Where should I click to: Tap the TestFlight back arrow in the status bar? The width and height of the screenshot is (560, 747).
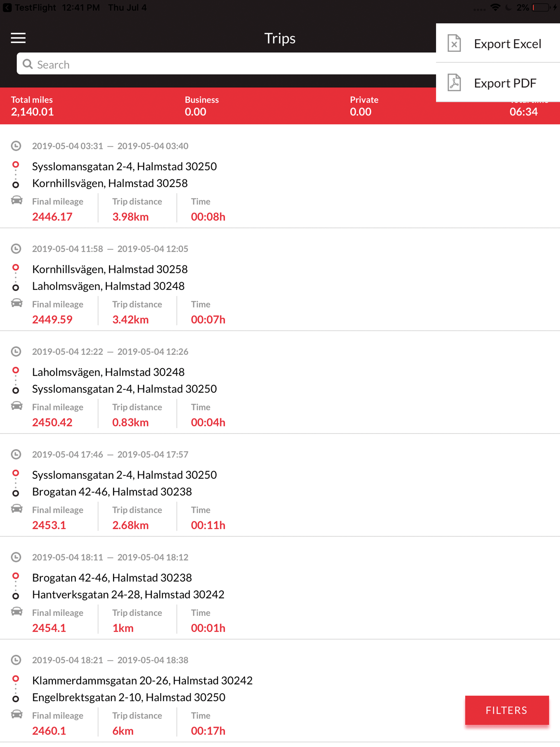(7, 7)
